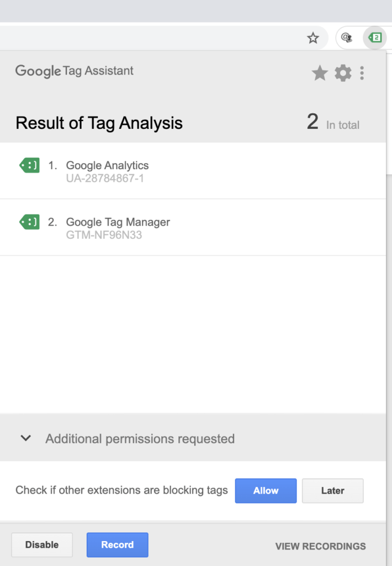Click the bookmark star in the address bar
This screenshot has width=392, height=566.
313,38
